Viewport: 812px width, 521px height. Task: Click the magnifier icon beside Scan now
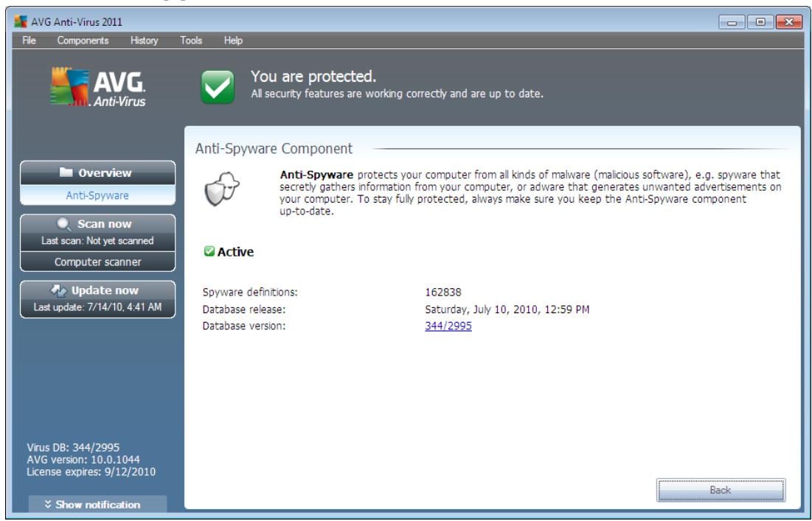click(63, 224)
